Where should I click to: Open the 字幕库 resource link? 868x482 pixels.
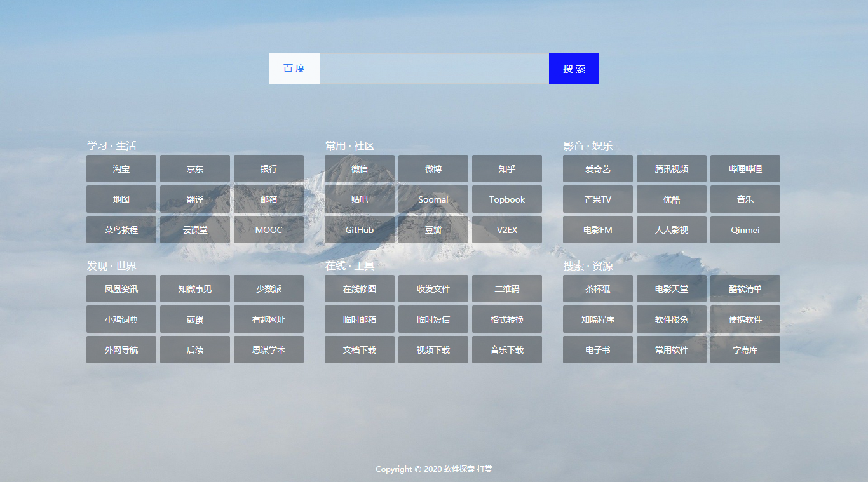click(x=745, y=350)
